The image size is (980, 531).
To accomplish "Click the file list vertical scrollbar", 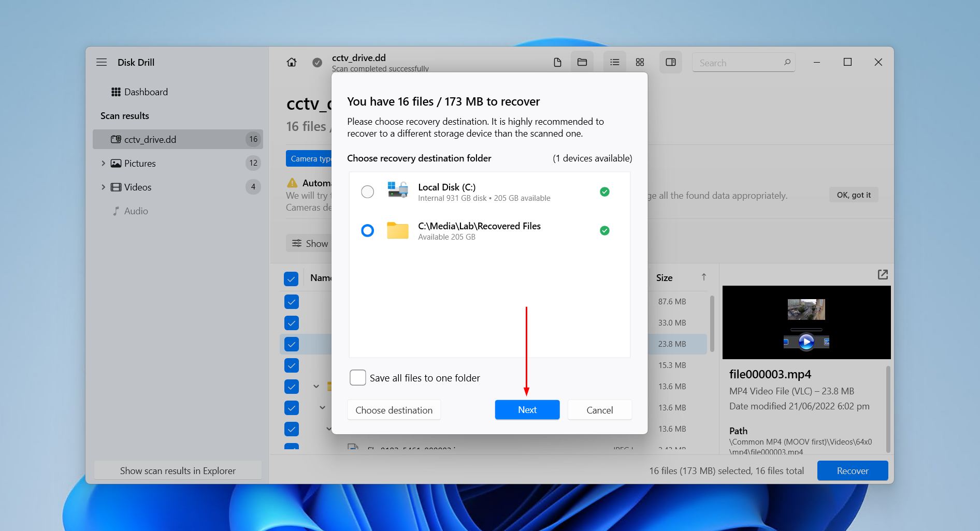I will coord(712,323).
